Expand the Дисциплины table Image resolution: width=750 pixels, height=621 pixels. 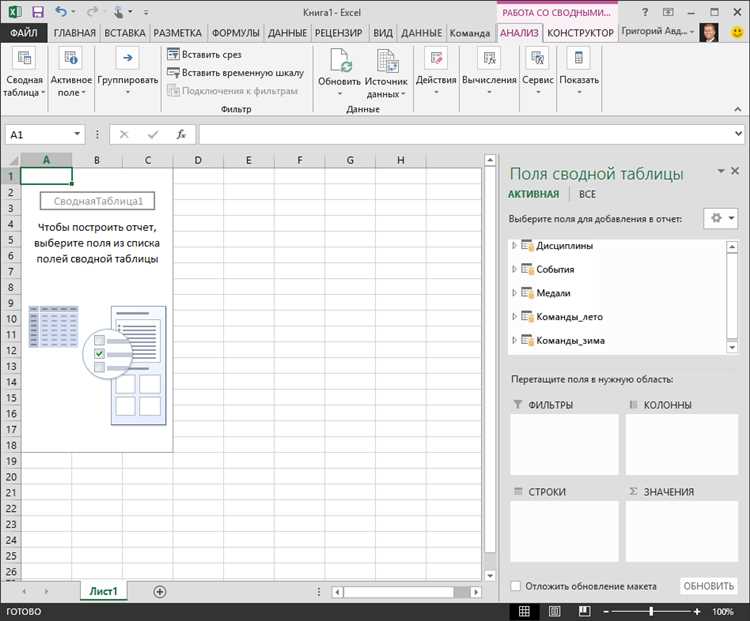[x=514, y=245]
